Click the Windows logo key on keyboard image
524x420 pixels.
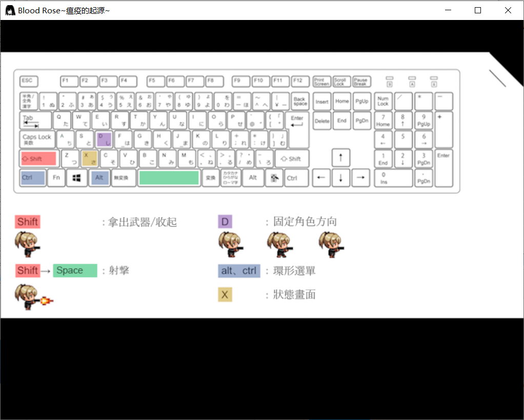click(76, 178)
